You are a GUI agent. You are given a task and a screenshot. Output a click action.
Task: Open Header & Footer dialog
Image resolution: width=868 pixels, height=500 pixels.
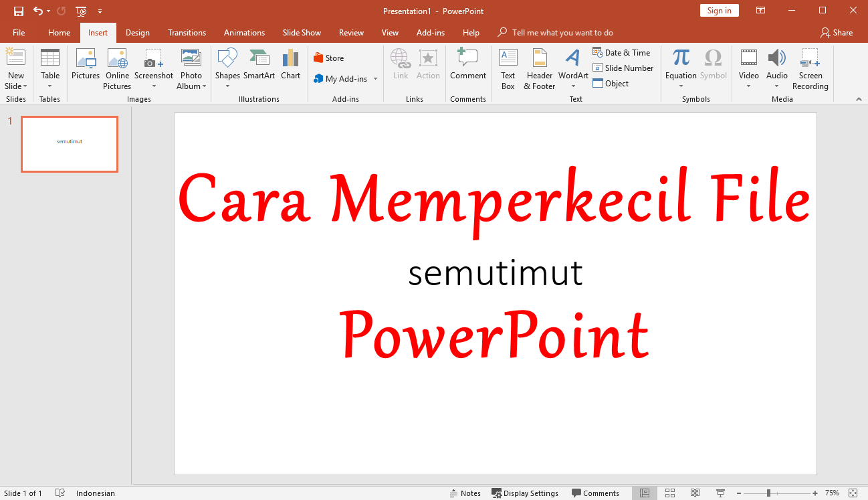click(540, 70)
